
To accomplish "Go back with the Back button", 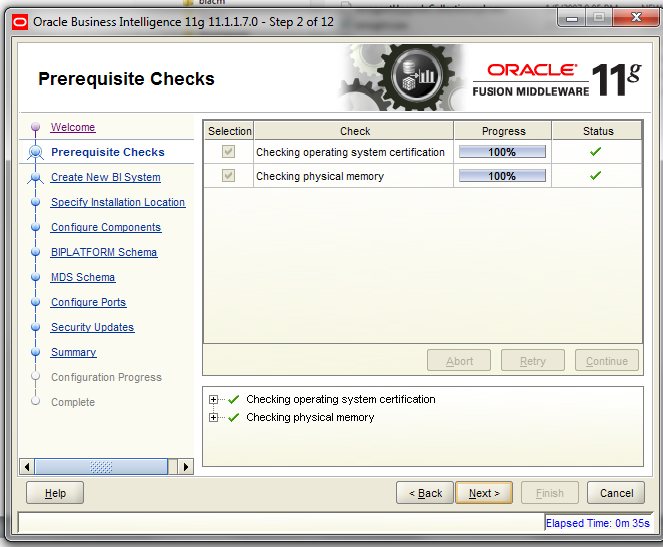I will pyautogui.click(x=425, y=492).
